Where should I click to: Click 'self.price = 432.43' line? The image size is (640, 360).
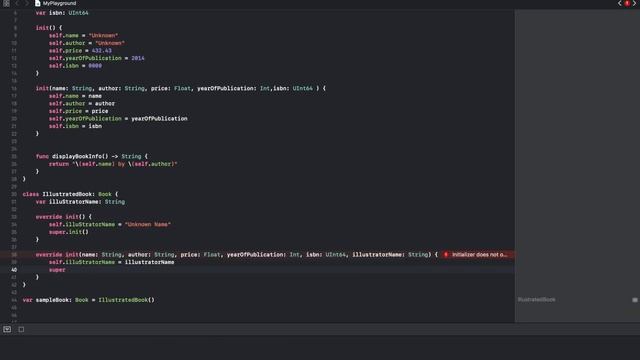tap(80, 51)
